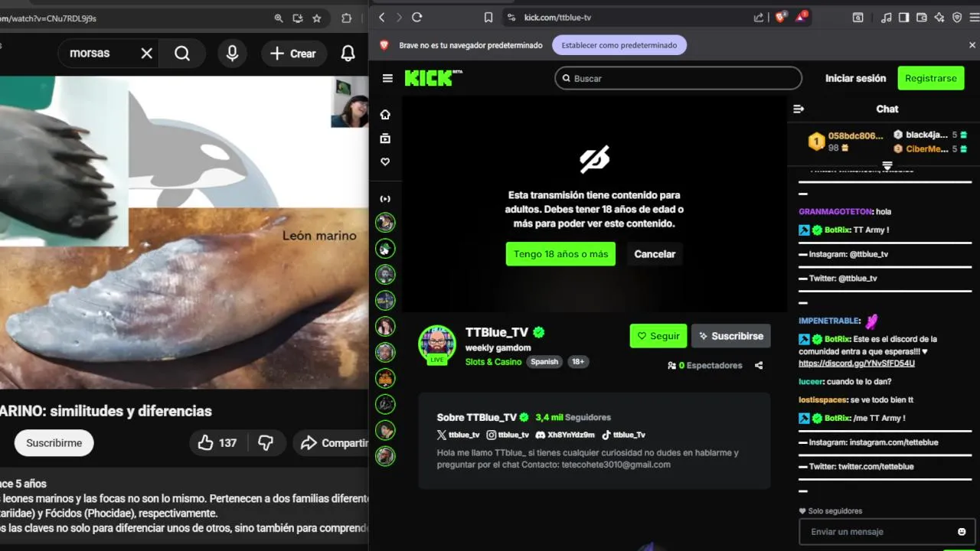Screen dimensions: 980x551
Task: Open the Brave Wallet icon
Action: [x=922, y=17]
